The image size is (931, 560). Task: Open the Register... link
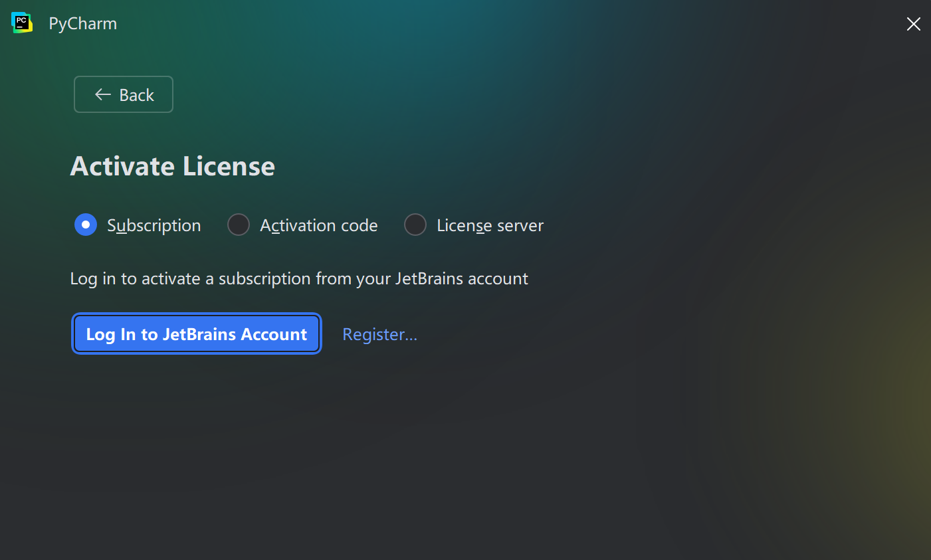(x=379, y=334)
